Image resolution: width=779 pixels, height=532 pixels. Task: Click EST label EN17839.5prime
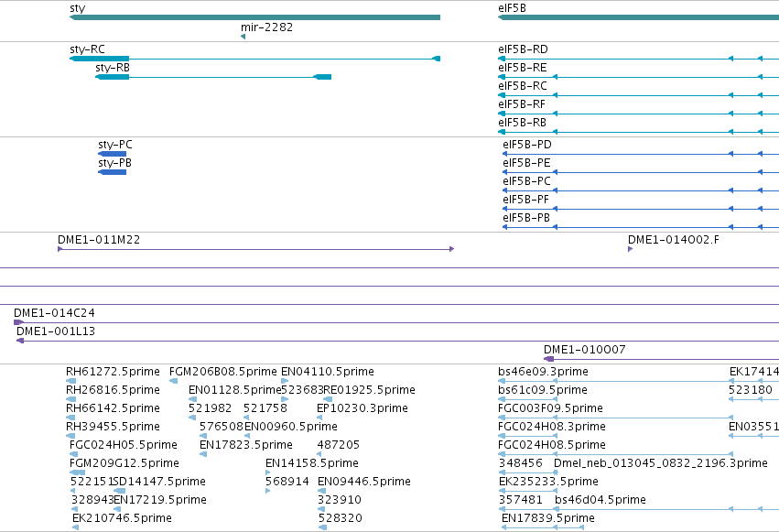[548, 518]
